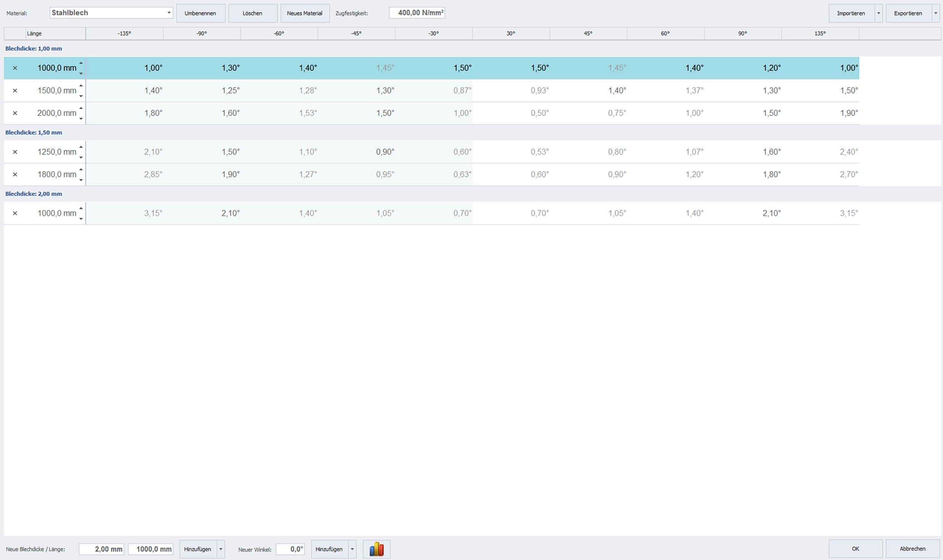The width and height of the screenshot is (943, 560).
Task: Click the Neuer Winkel 0,0° input field
Action: point(290,549)
